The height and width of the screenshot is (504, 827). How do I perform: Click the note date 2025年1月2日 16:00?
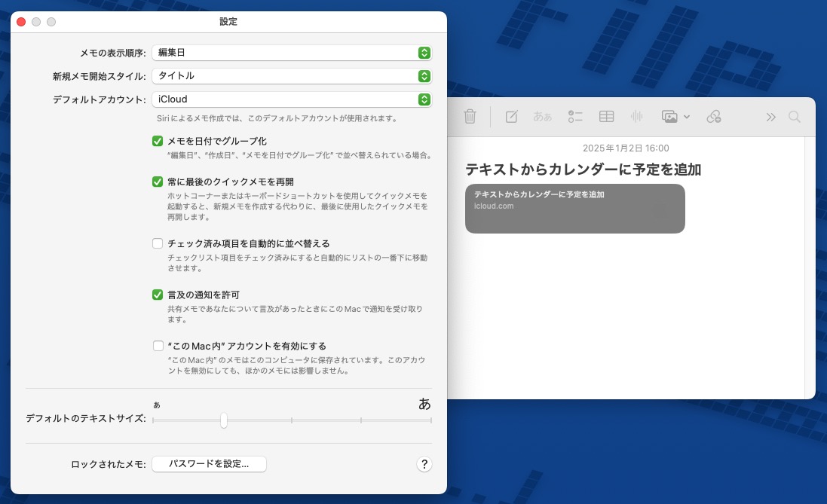(626, 148)
